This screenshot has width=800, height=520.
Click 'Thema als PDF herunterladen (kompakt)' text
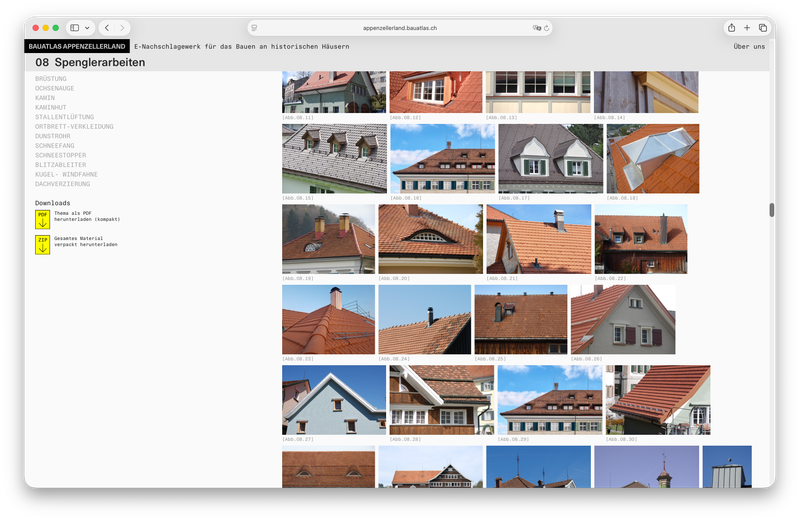[x=87, y=216]
